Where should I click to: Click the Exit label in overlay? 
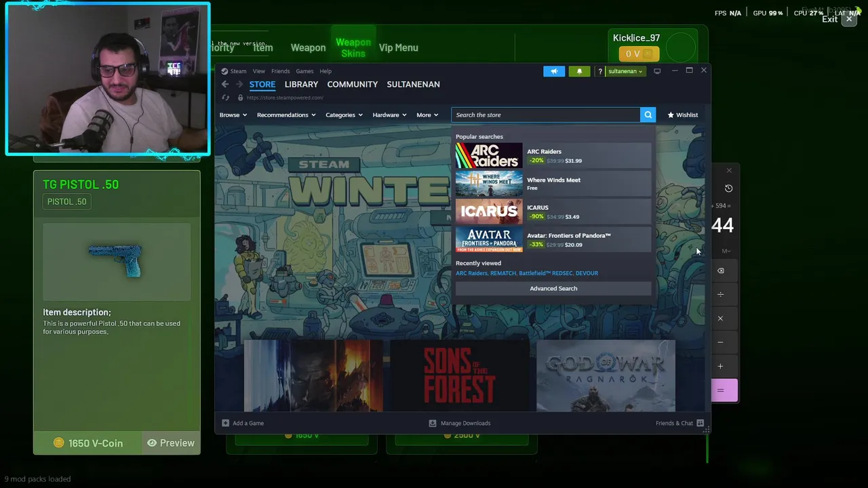829,20
